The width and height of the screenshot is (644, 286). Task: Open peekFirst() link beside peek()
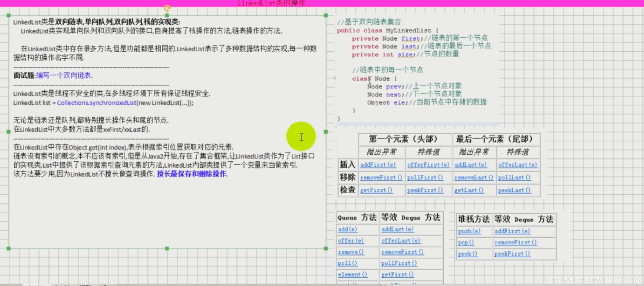click(x=512, y=254)
